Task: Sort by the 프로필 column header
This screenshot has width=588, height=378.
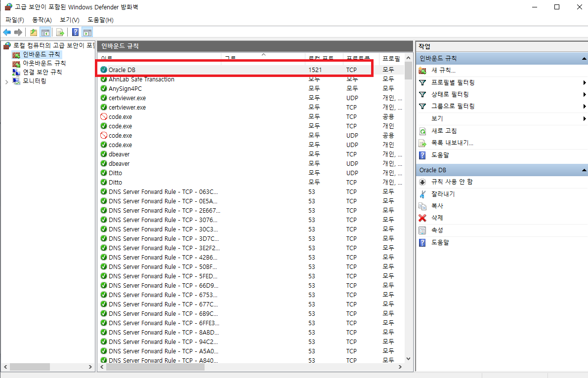Action: (x=391, y=58)
